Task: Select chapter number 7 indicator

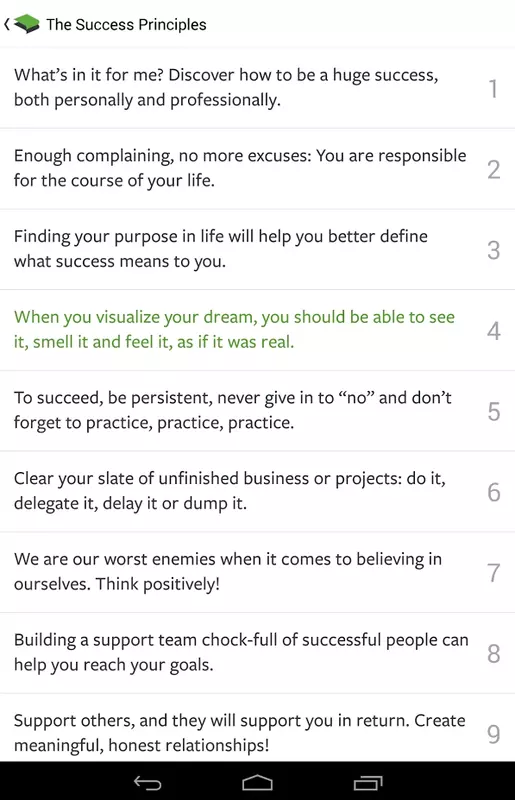Action: point(494,572)
